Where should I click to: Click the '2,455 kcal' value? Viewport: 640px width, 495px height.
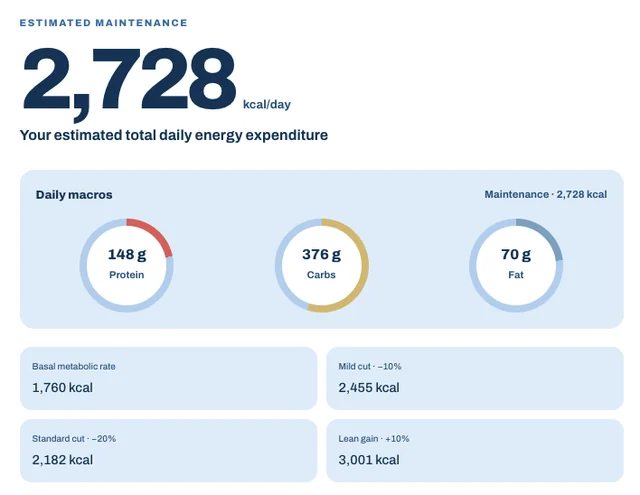pyautogui.click(x=369, y=387)
